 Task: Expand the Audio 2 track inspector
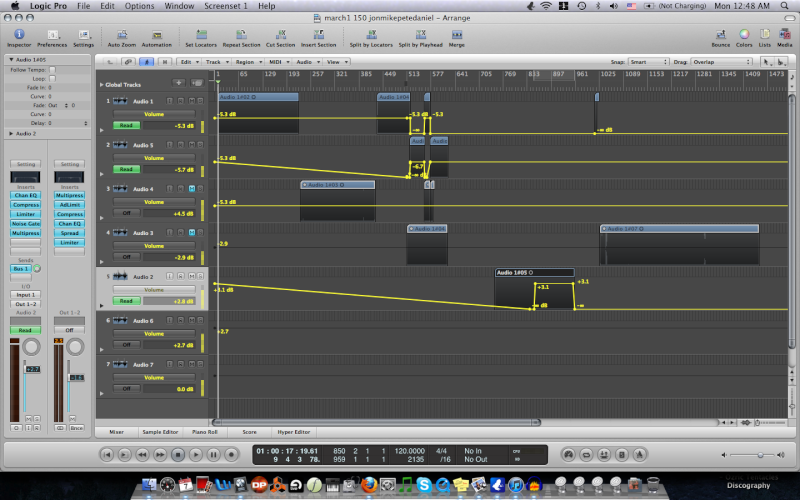(x=11, y=134)
